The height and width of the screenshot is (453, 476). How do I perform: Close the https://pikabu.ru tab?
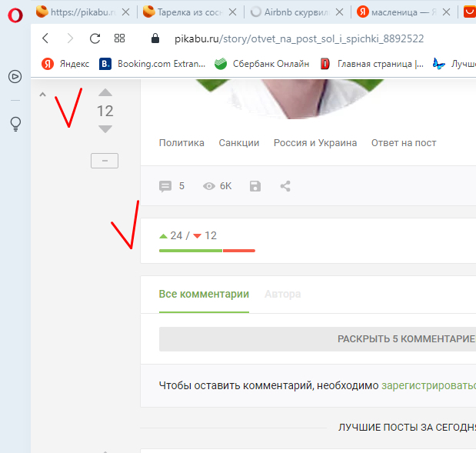click(125, 12)
